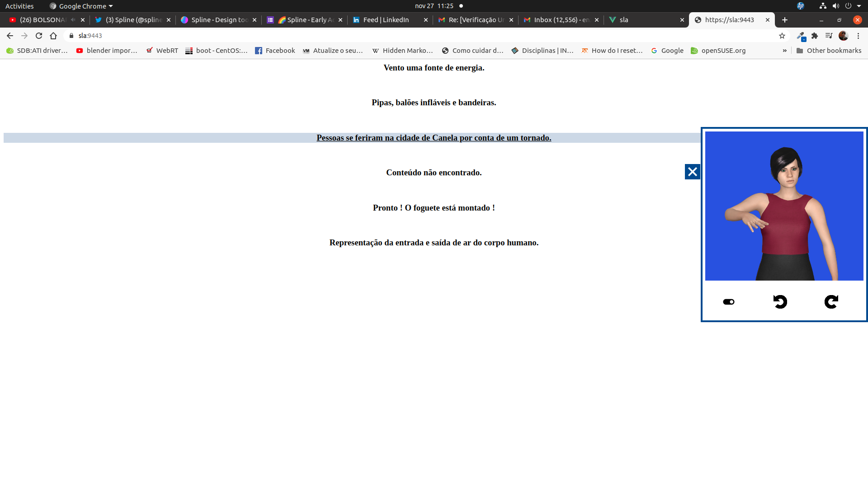868x488 pixels.
Task: Open the media control playlist icon
Action: 829,36
